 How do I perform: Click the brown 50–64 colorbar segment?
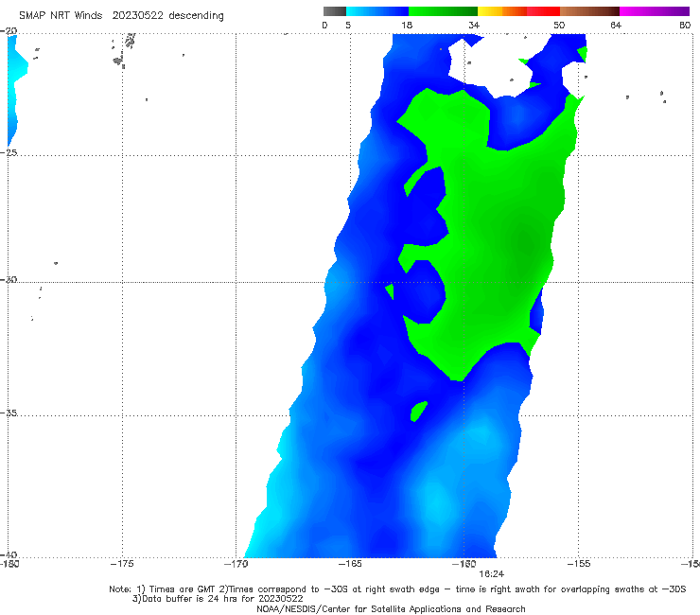[x=589, y=11]
